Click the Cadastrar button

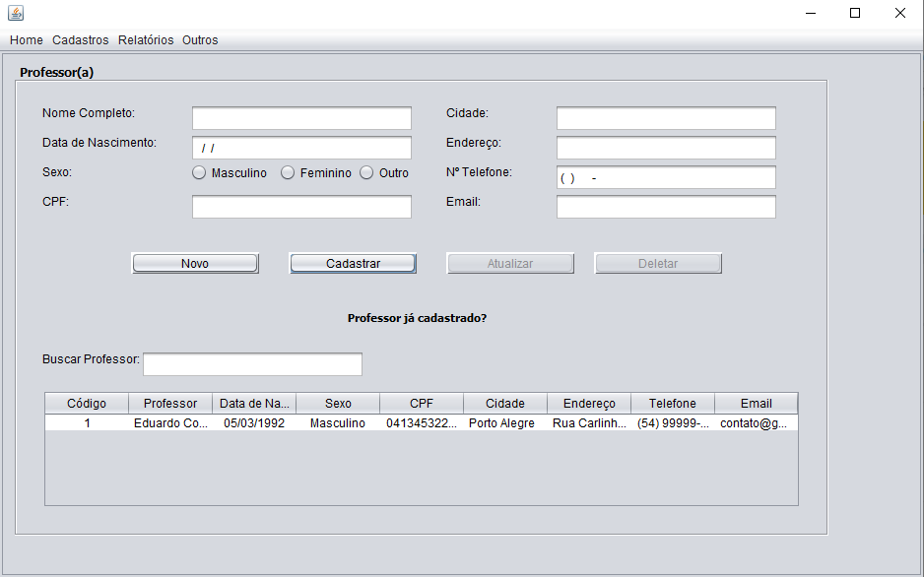pos(353,263)
